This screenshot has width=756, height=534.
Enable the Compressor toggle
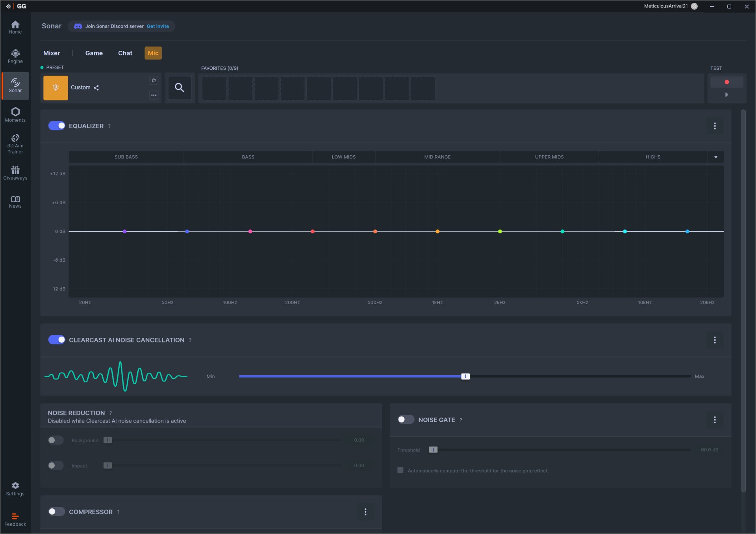[x=57, y=512]
